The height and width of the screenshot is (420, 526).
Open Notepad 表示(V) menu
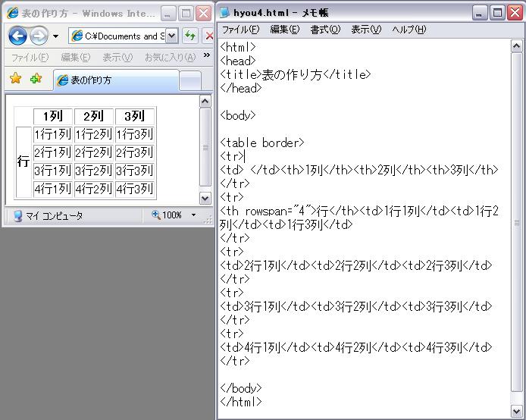pyautogui.click(x=366, y=30)
